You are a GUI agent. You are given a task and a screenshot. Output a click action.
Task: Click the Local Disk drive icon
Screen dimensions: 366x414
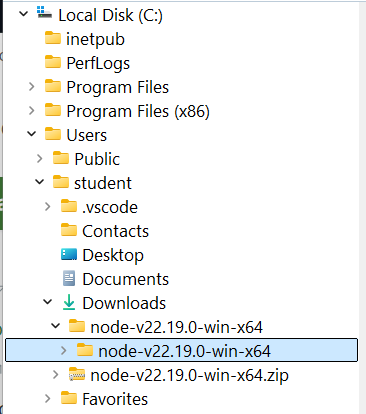44,12
